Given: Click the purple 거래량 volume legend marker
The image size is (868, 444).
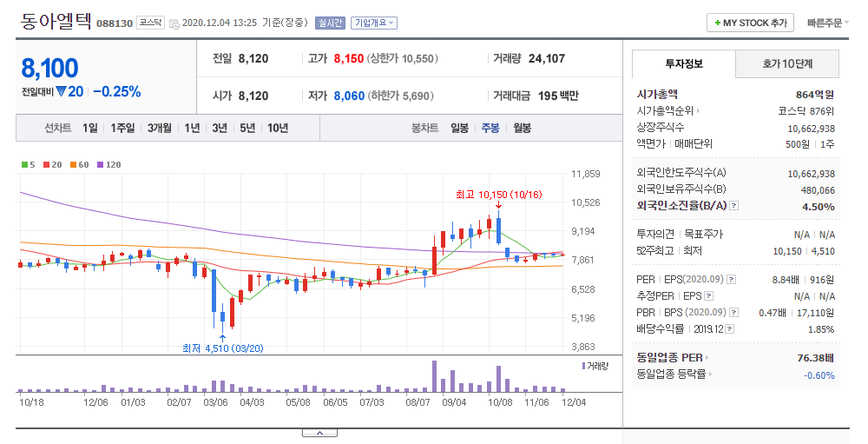Looking at the screenshot, I should [583, 366].
